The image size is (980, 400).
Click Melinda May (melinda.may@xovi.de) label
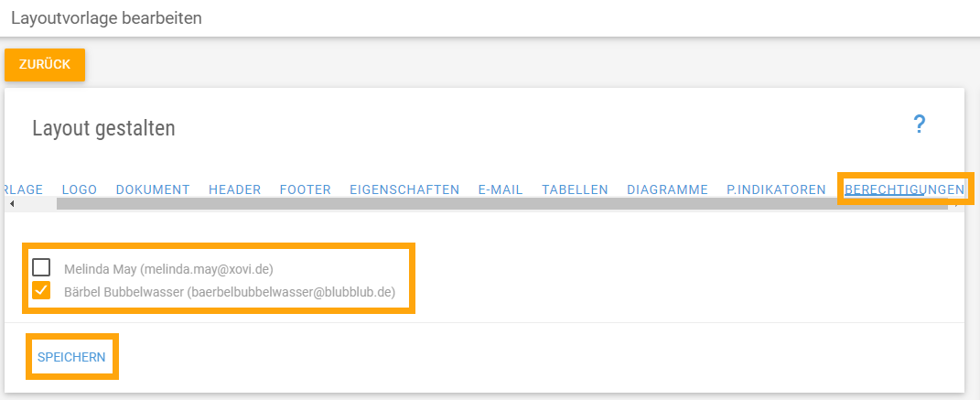tap(168, 269)
